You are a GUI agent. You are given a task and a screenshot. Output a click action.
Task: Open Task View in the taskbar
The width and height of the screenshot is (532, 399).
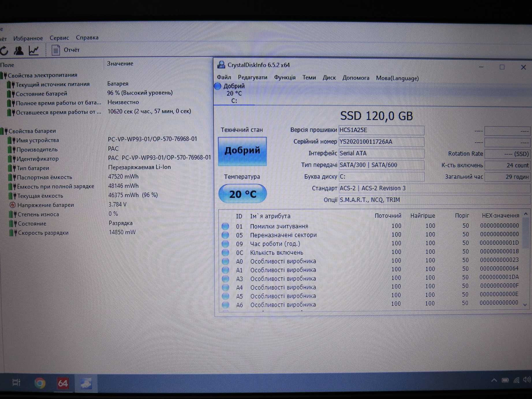click(16, 383)
